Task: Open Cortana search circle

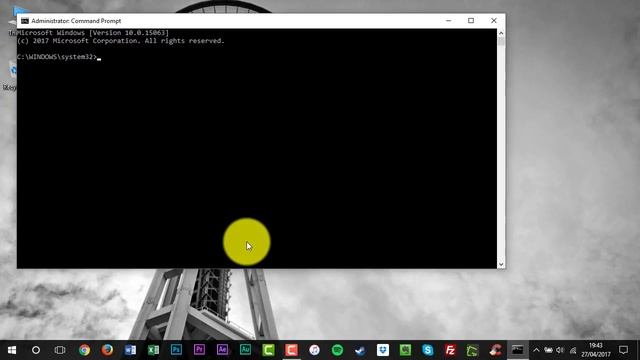Action: [x=36, y=350]
